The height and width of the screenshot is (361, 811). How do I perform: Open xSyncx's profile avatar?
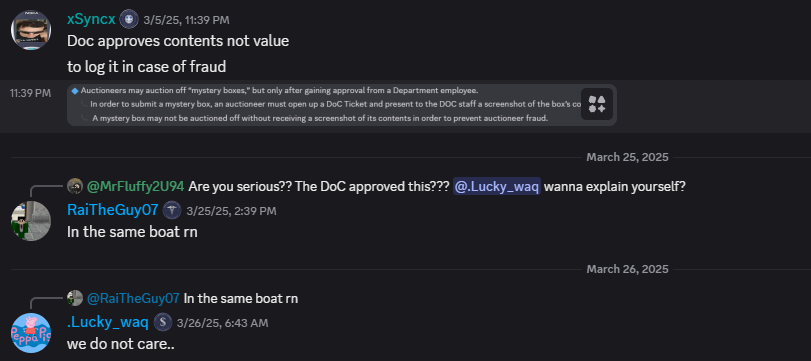[x=31, y=30]
